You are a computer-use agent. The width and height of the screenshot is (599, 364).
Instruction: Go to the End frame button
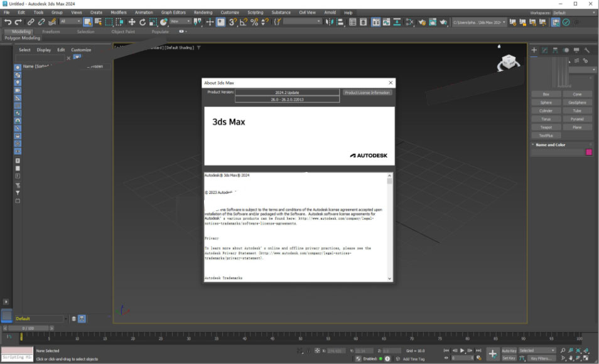coord(478,350)
